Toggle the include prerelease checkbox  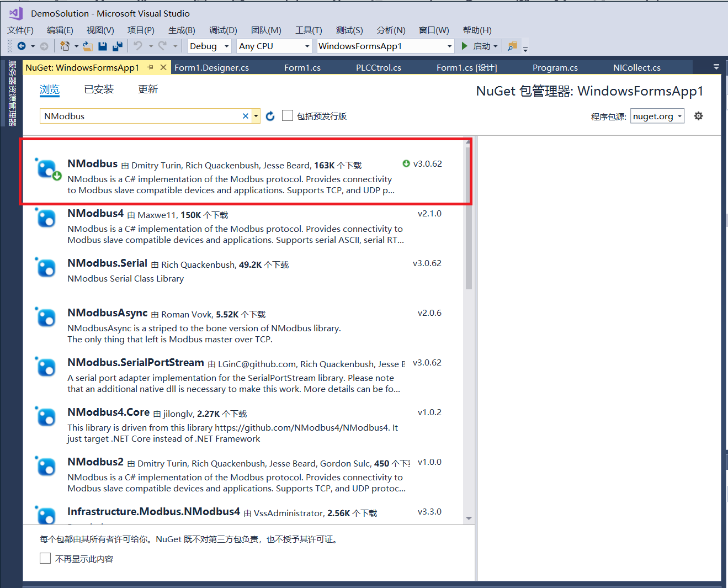point(288,115)
